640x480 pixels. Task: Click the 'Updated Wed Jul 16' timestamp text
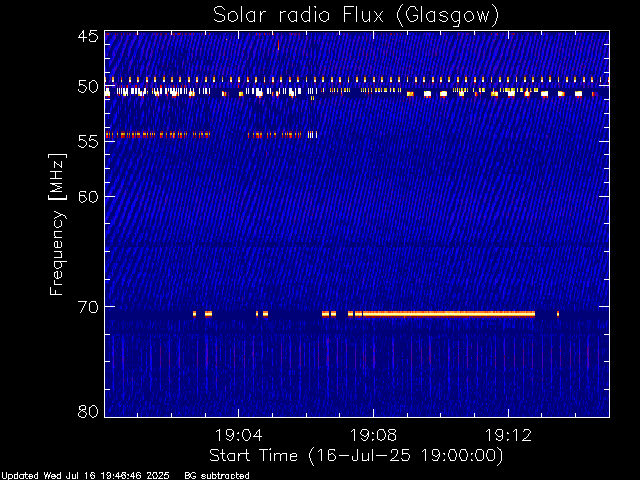click(x=85, y=476)
